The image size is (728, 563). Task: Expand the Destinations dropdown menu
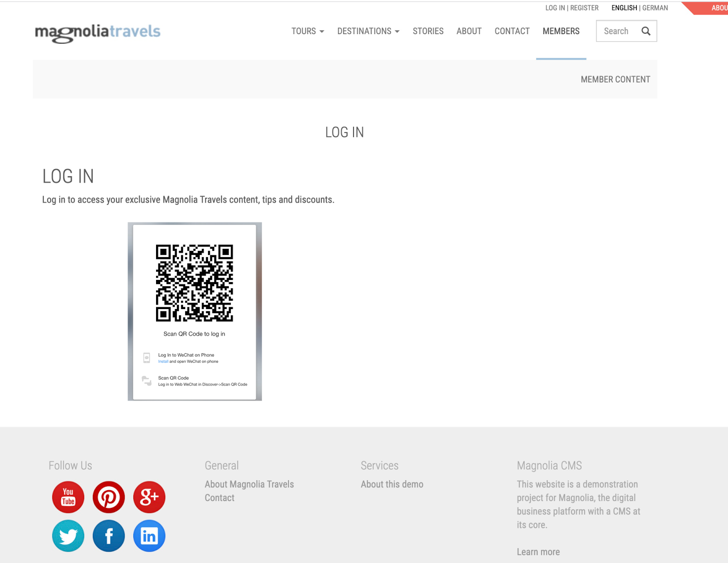point(368,31)
